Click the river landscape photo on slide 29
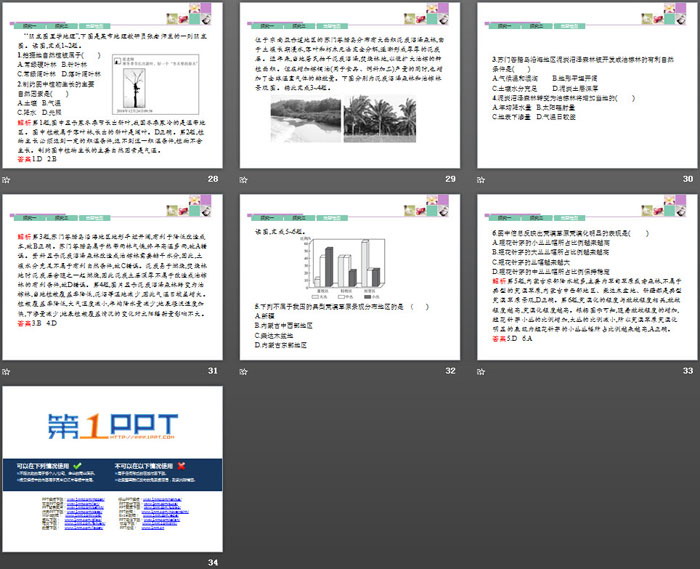Image resolution: width=700 pixels, height=569 pixels. [x=303, y=119]
